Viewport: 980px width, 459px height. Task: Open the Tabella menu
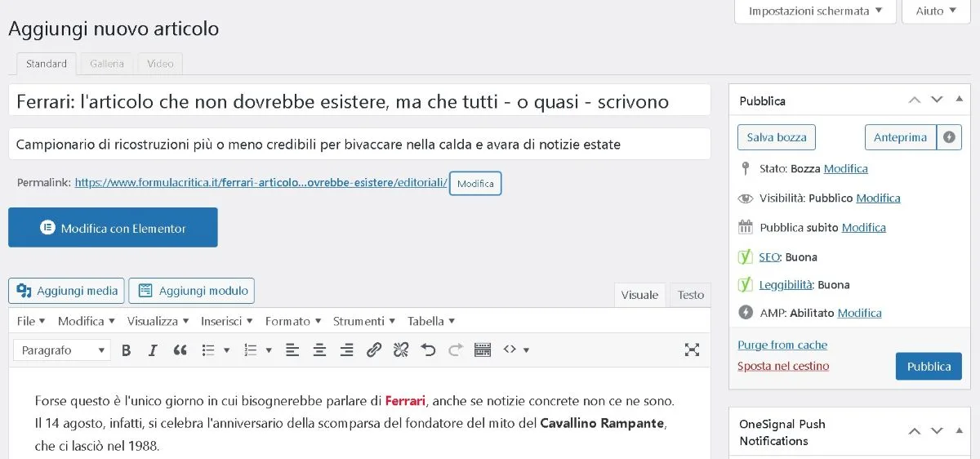[x=431, y=321]
